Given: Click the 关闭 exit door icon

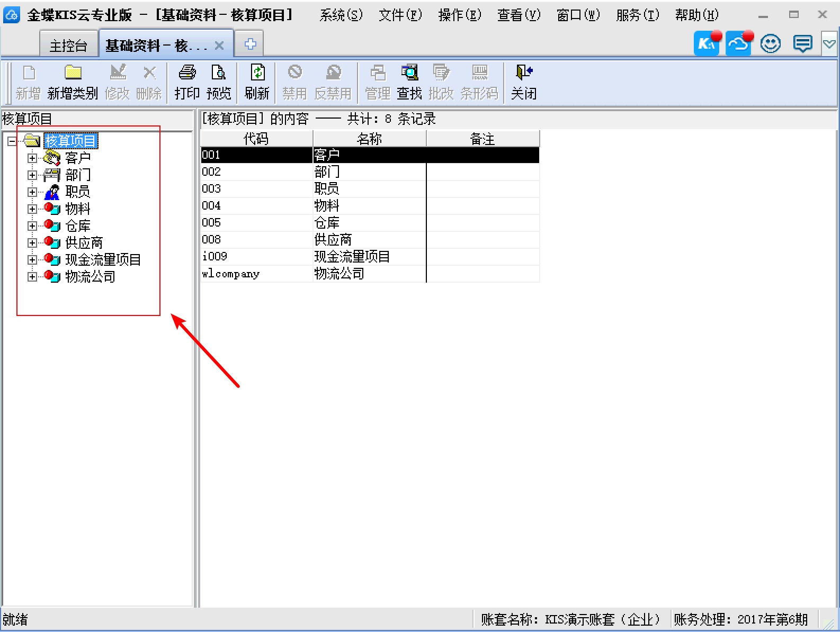Looking at the screenshot, I should click(x=524, y=73).
